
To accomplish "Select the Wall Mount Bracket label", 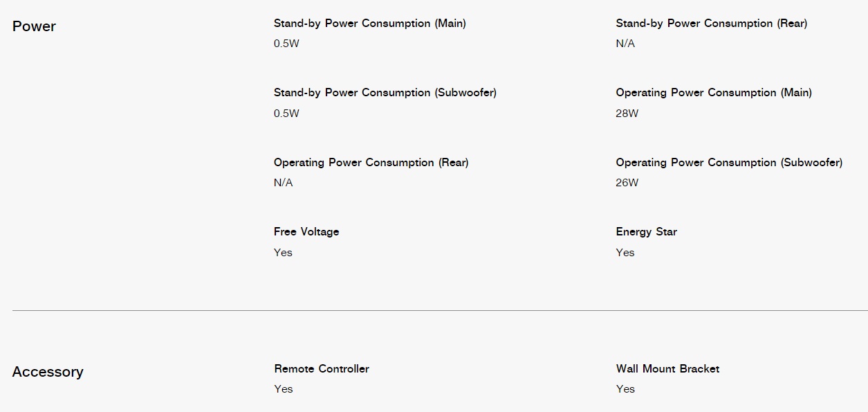I will coord(667,369).
